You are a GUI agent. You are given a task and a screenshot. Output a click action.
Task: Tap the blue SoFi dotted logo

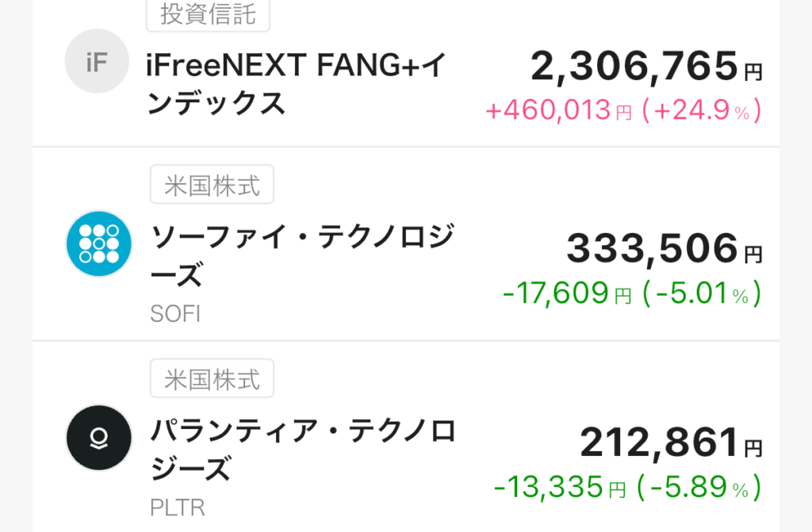pos(98,243)
